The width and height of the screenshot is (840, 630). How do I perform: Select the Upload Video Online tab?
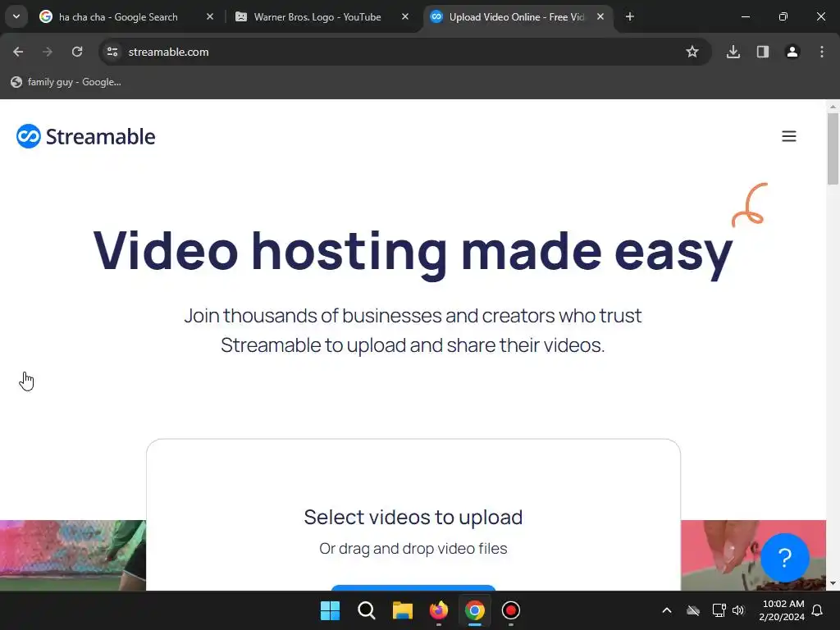click(x=518, y=17)
